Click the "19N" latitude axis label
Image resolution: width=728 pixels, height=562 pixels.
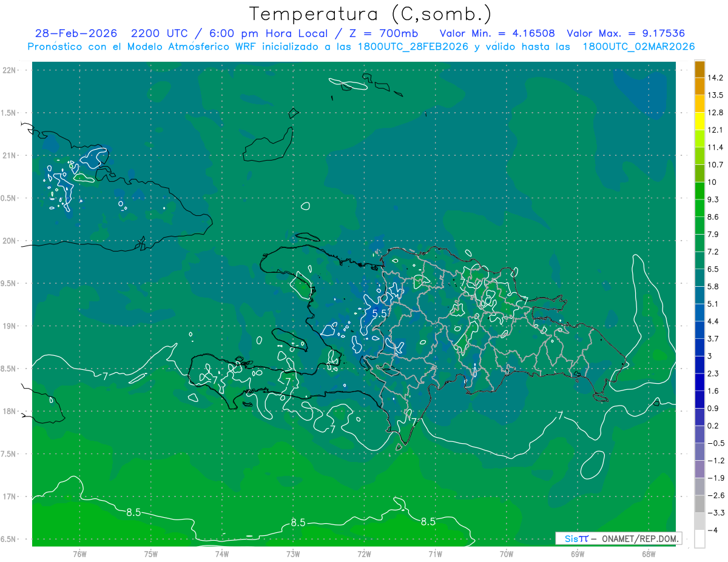(x=10, y=326)
